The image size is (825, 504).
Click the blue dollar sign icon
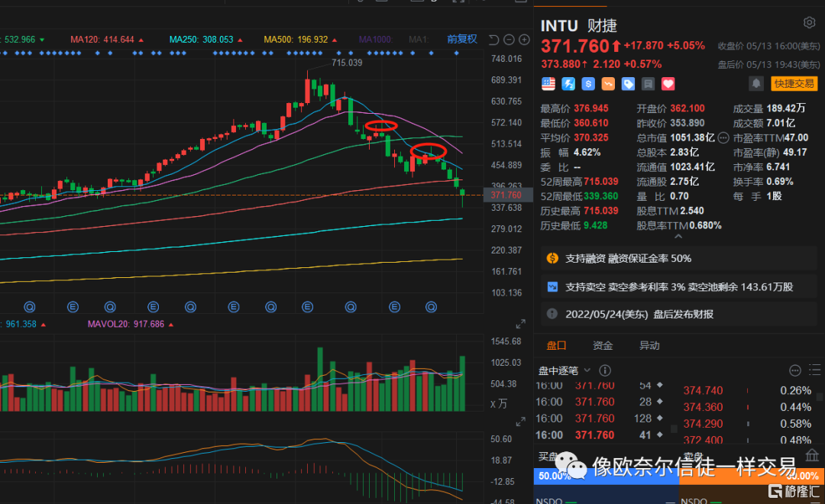[588, 84]
